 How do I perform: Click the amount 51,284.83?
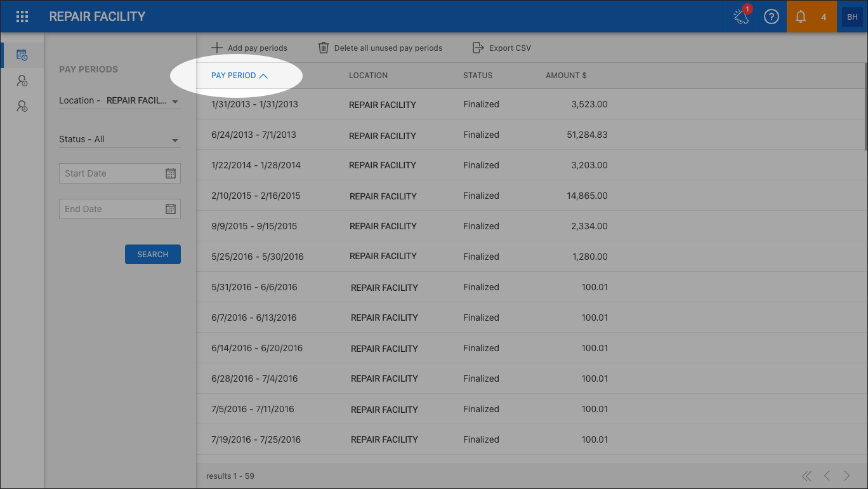coord(587,135)
